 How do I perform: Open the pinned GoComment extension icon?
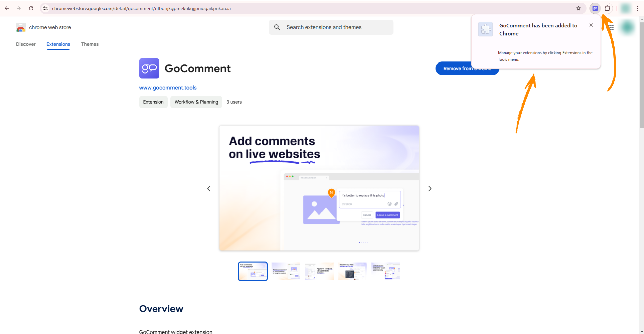[595, 8]
